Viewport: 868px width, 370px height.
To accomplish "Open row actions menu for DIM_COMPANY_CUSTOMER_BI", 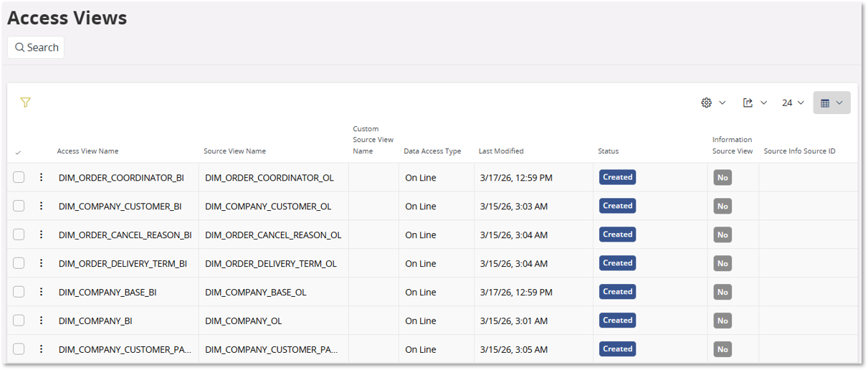I will (x=41, y=206).
